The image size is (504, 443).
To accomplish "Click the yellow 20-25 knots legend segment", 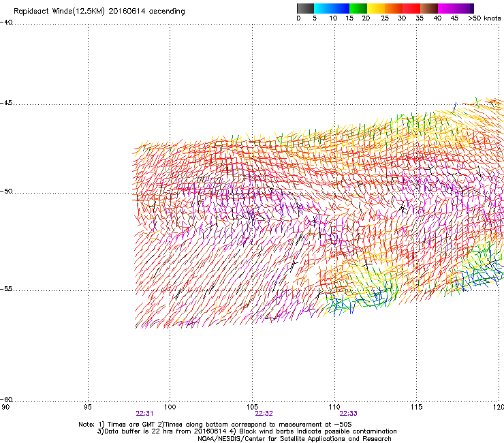I will pyautogui.click(x=376, y=8).
